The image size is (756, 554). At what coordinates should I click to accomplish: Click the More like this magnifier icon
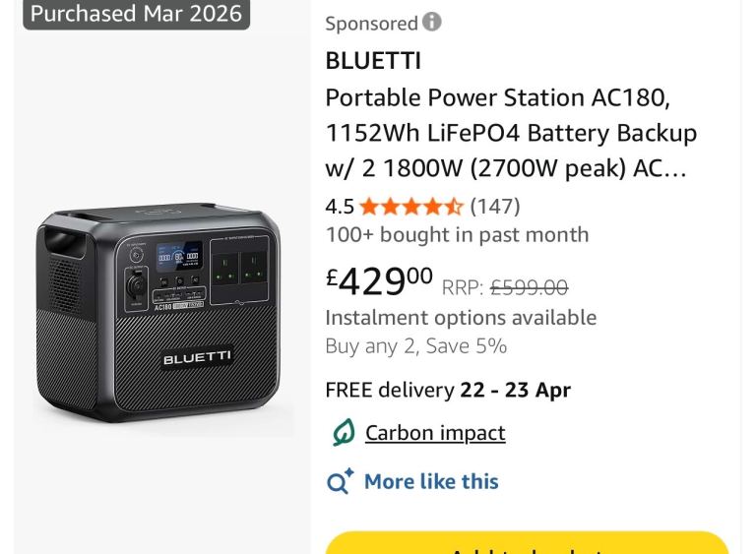click(x=341, y=482)
